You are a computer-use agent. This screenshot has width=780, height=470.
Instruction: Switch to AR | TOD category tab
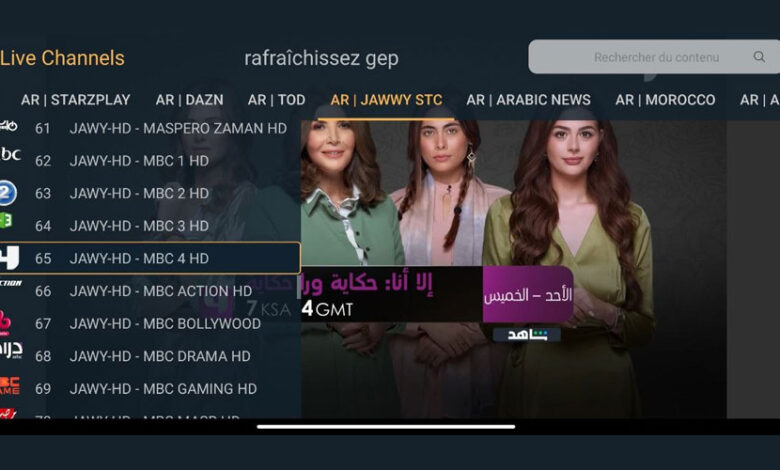pos(277,100)
